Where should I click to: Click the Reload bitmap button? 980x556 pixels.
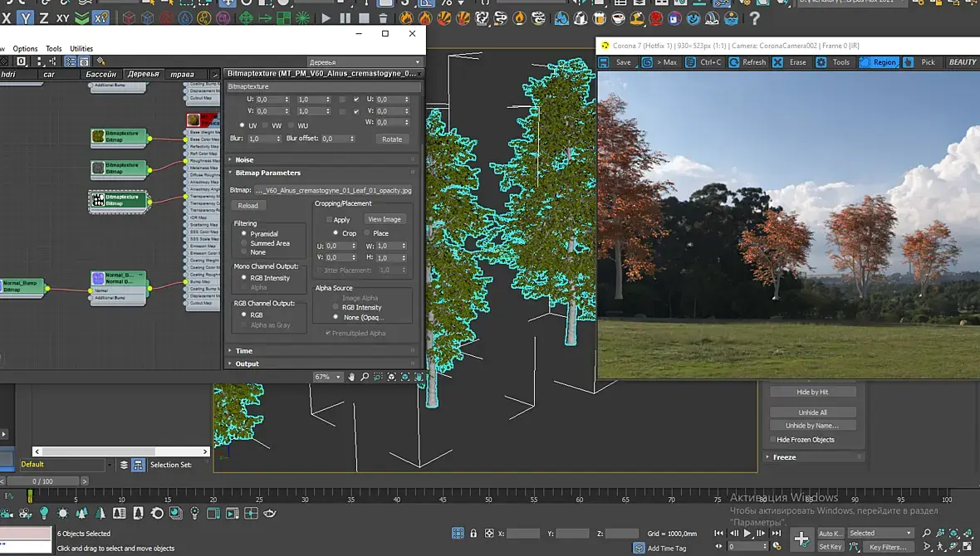[x=247, y=206]
